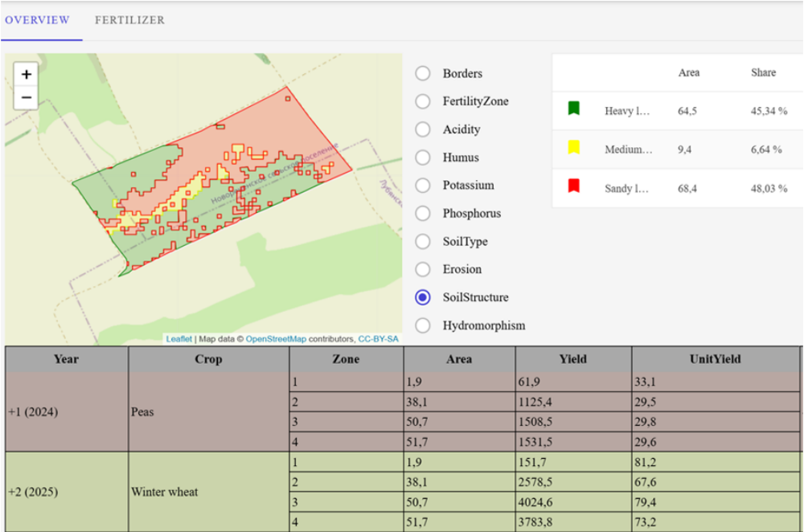Zoom in on the map
Screen dimensions: 804x532
27,75
